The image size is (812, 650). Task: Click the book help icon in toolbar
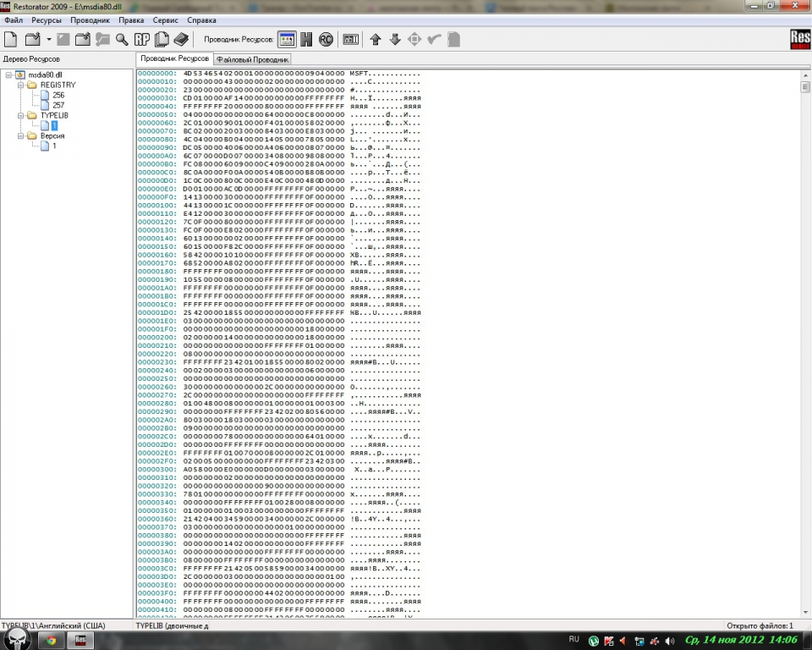180,39
